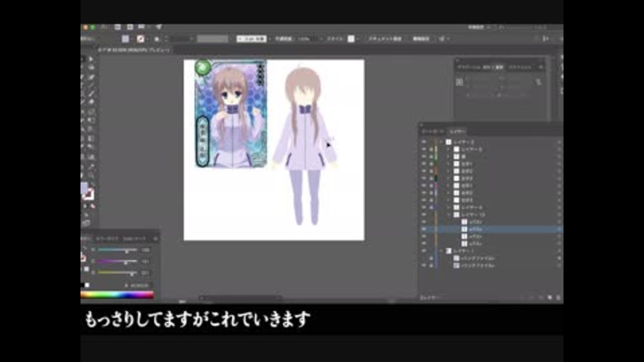
Task: Click the 環境設定 button
Action: (x=421, y=39)
